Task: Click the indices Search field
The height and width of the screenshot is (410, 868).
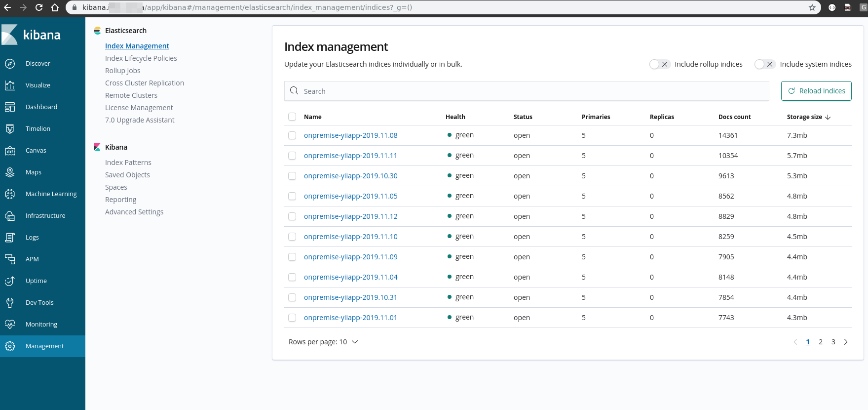Action: tap(527, 91)
